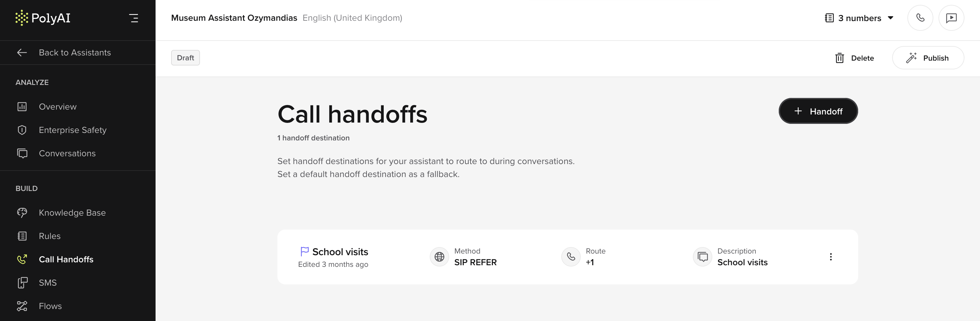
Task: Add a new Handoff
Action: pyautogui.click(x=818, y=111)
